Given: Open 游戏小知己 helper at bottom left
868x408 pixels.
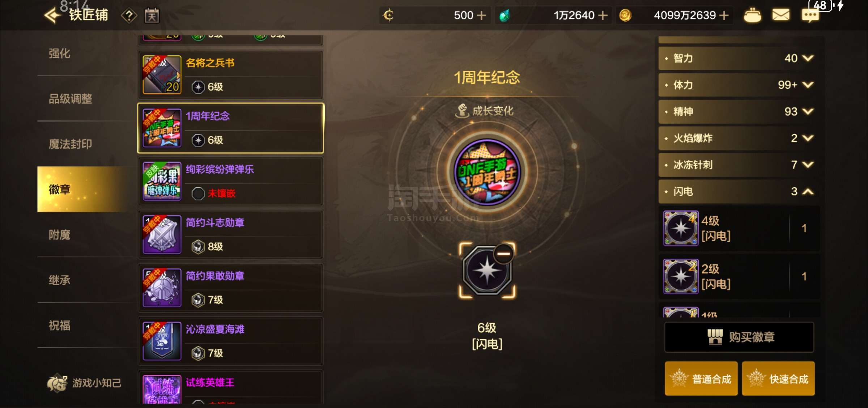Looking at the screenshot, I should (x=84, y=383).
